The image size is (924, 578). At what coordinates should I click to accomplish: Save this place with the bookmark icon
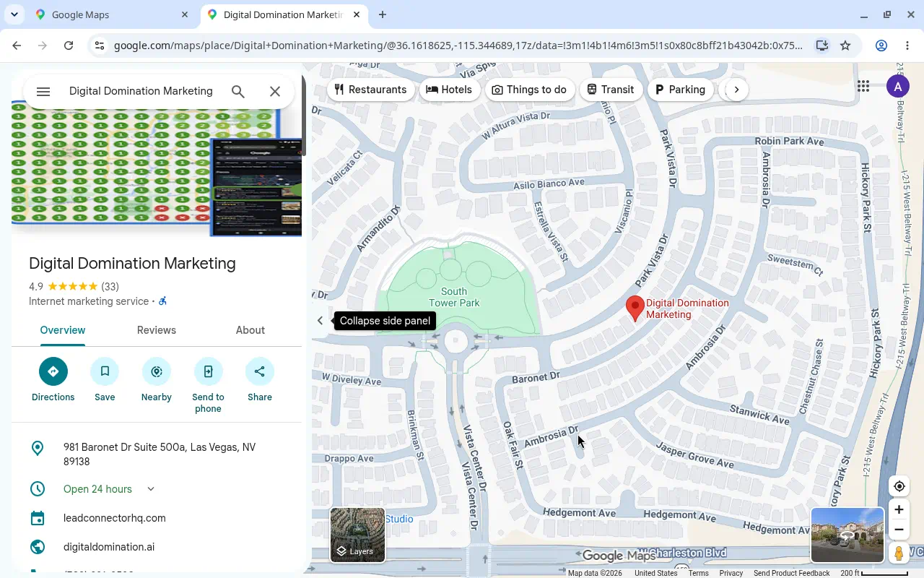coord(105,371)
